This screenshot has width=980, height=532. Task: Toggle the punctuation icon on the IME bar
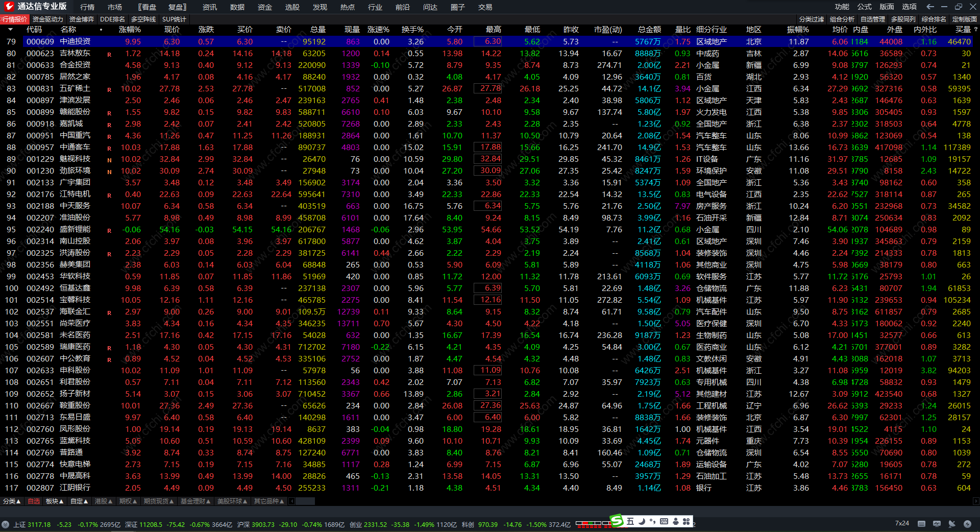[x=652, y=521]
